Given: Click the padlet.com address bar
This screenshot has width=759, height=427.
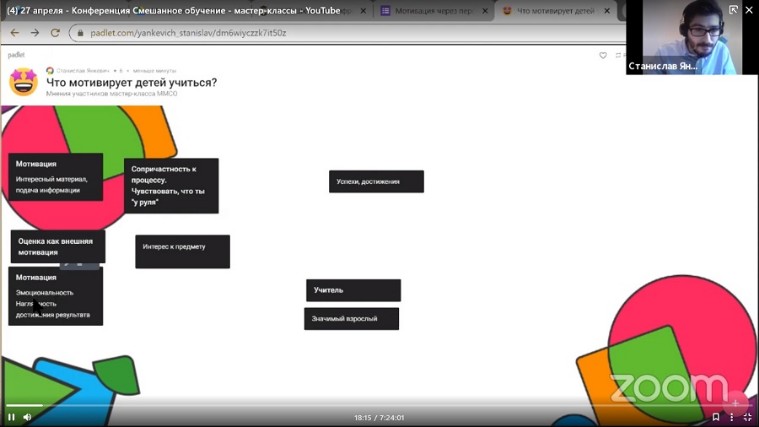Looking at the screenshot, I should coord(300,32).
